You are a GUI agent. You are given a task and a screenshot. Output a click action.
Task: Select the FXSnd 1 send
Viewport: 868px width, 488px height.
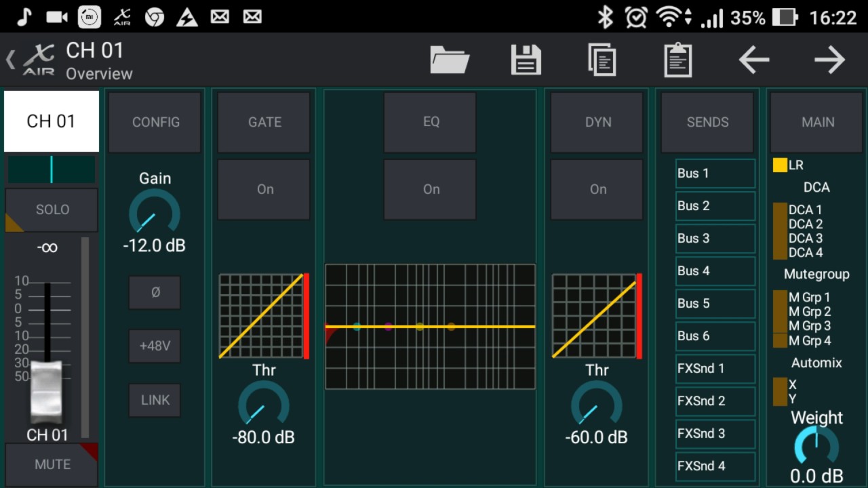point(715,369)
